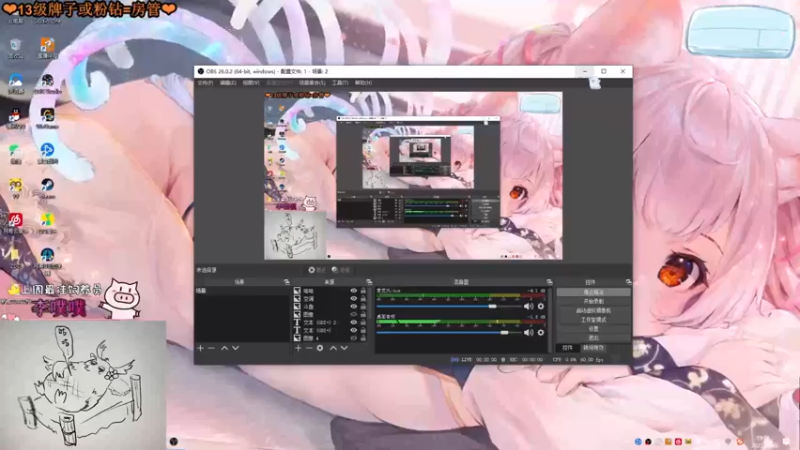The width and height of the screenshot is (800, 450).
Task: Open 设置 from the Controls panel
Action: tap(593, 329)
